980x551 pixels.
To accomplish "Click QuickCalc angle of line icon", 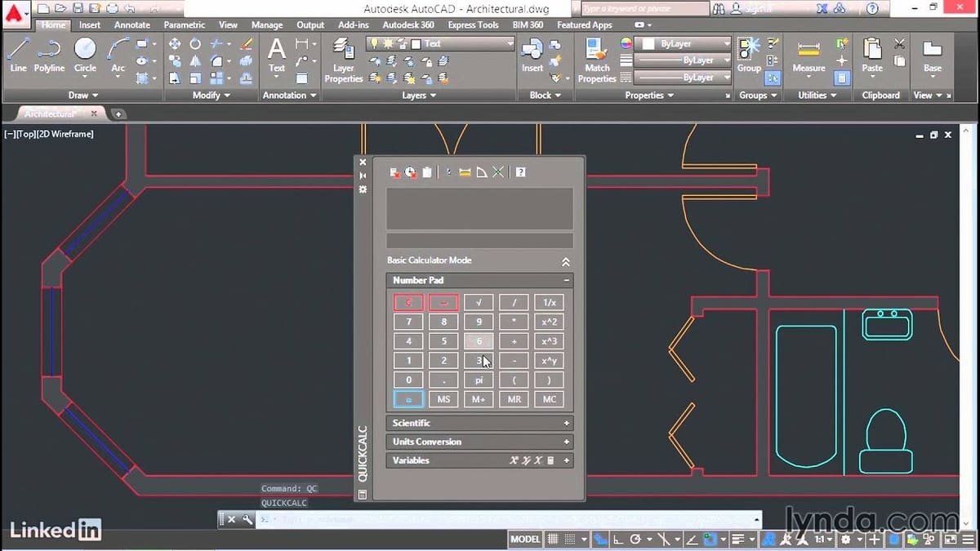I will [481, 172].
